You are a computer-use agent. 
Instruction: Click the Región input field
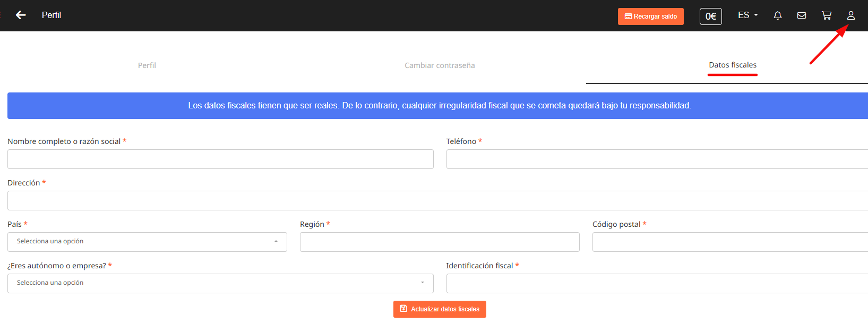point(440,242)
